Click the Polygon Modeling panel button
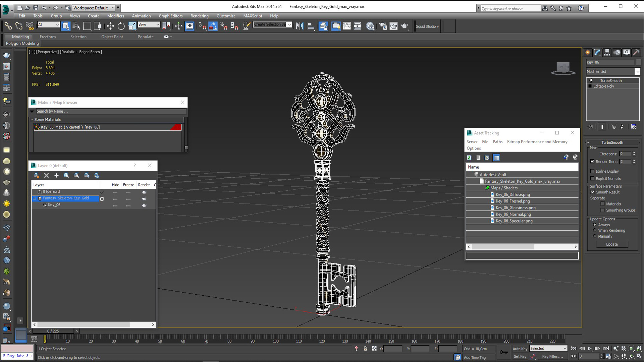Viewport: 644px width, 362px height. (x=22, y=44)
